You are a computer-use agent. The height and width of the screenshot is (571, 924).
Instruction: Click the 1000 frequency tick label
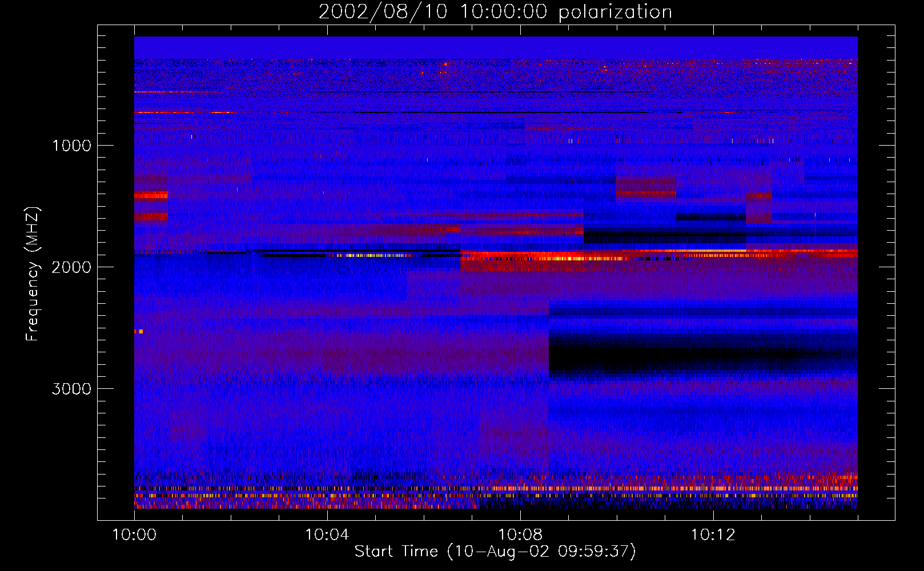click(x=71, y=146)
